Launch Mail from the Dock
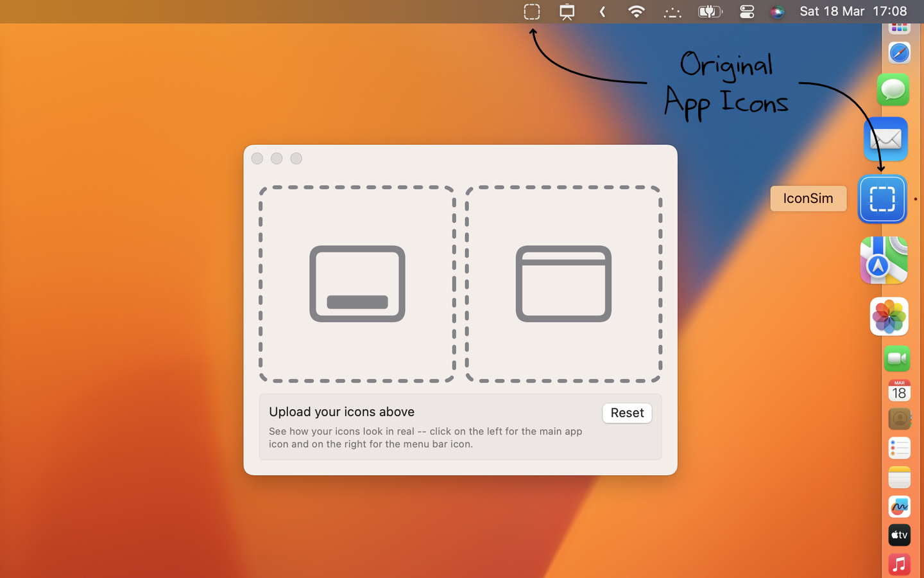 coord(886,139)
